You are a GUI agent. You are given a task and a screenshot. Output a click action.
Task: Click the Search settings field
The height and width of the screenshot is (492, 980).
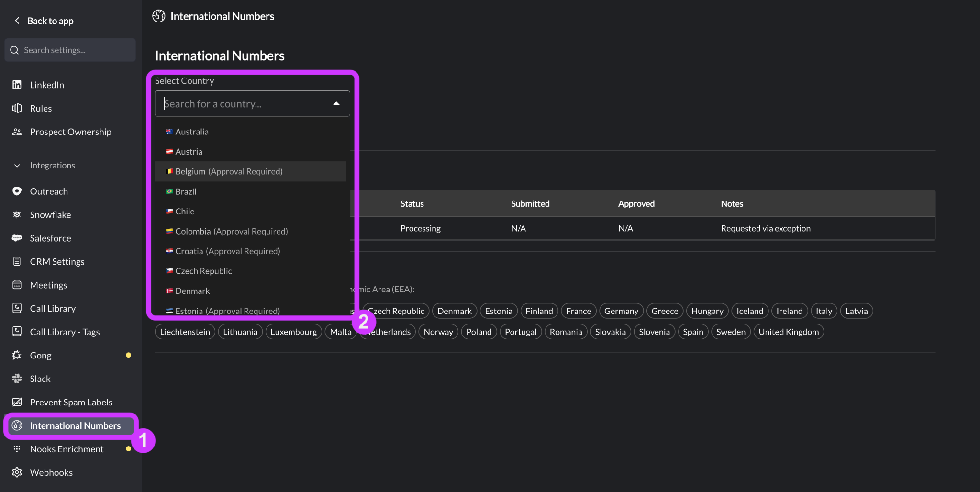pos(70,50)
